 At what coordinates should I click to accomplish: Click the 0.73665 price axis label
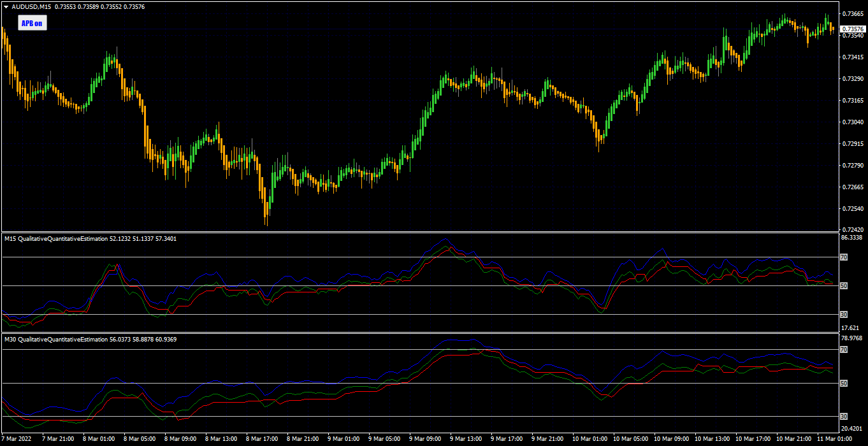[852, 13]
